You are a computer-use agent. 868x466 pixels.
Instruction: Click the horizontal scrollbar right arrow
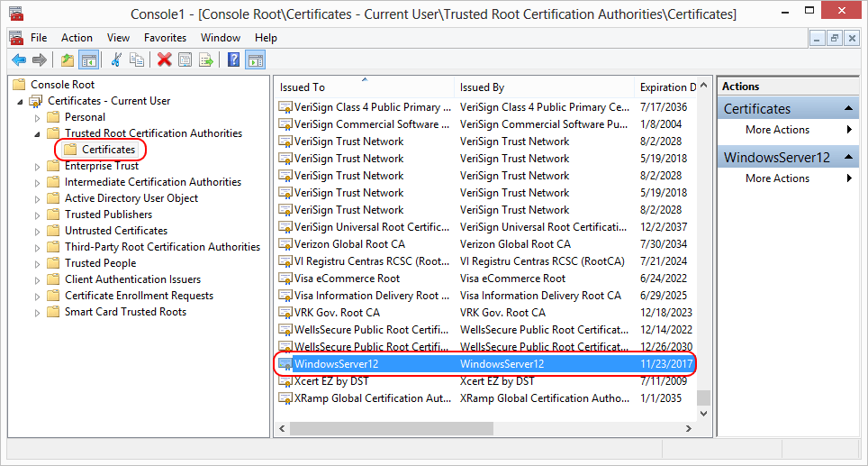(691, 428)
